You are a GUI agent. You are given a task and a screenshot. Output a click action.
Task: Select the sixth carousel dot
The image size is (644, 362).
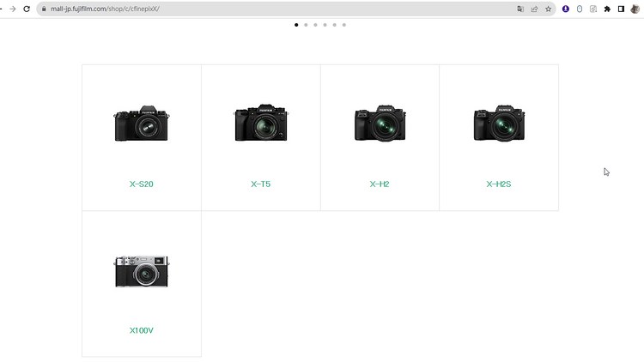click(x=344, y=25)
